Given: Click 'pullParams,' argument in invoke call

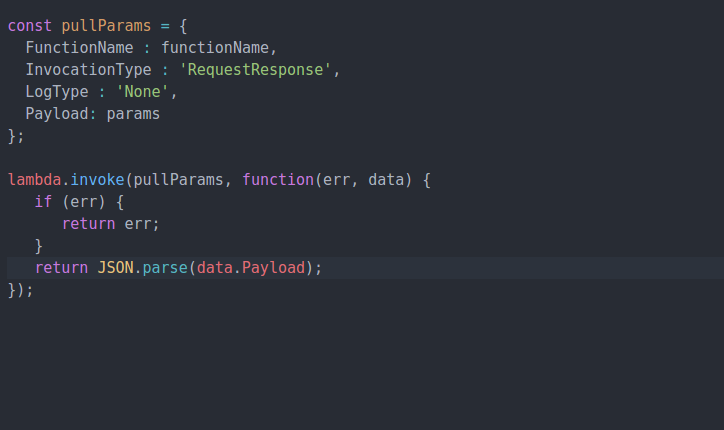Looking at the screenshot, I should pyautogui.click(x=182, y=180).
